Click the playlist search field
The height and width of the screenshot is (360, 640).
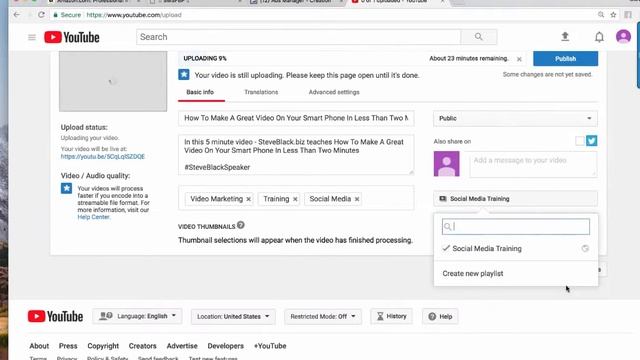516,227
